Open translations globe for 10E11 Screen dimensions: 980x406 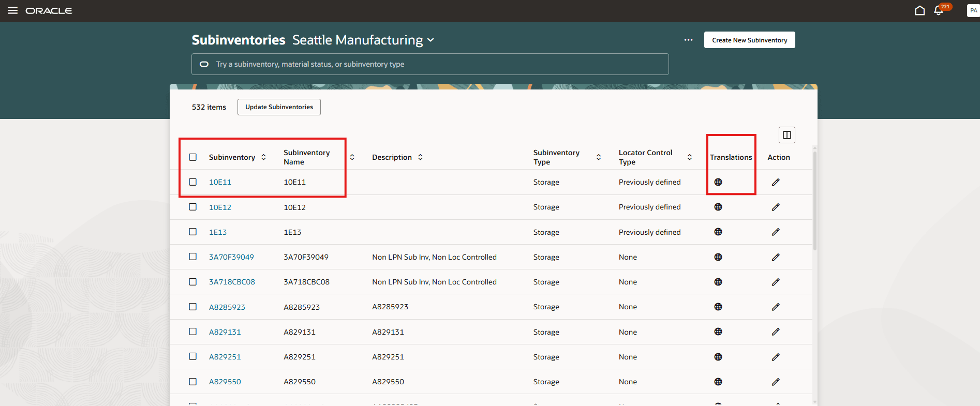718,182
